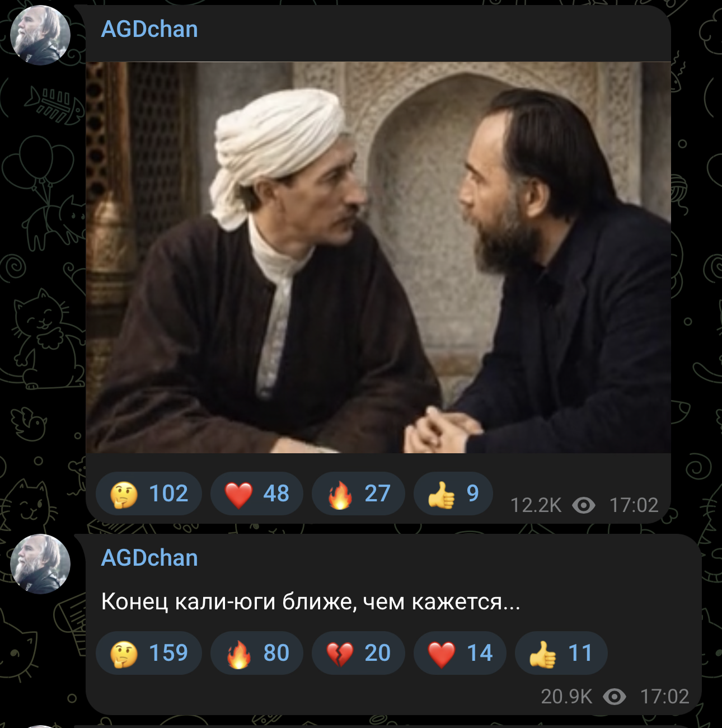Image resolution: width=722 pixels, height=728 pixels.
Task: Tap thumbs up reaction with 11
Action: 561,653
